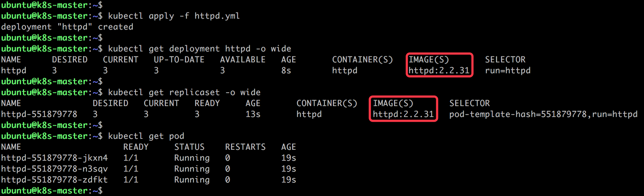Click the red-boxed httpd:2.2.31 in replicaset output
Image resolution: width=644 pixels, height=196 pixels.
pos(403,114)
